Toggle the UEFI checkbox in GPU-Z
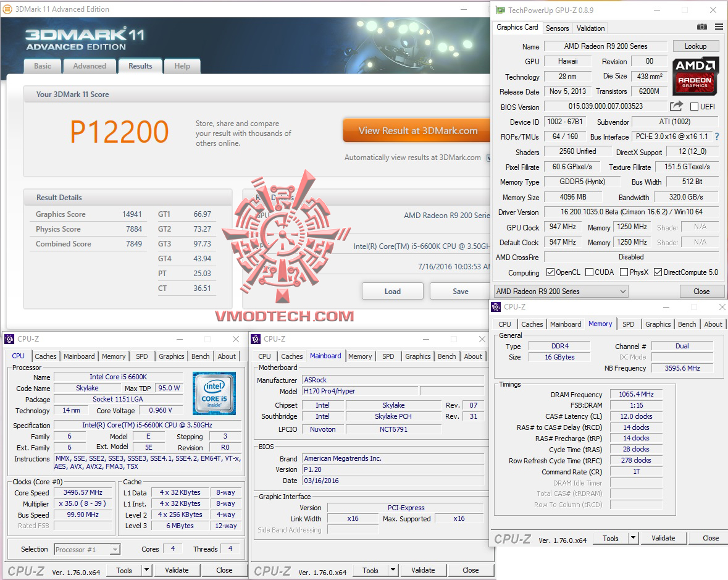 (x=694, y=107)
